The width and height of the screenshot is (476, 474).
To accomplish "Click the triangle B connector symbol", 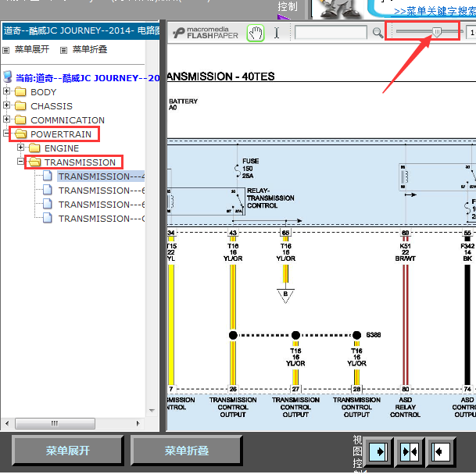I will [x=285, y=296].
